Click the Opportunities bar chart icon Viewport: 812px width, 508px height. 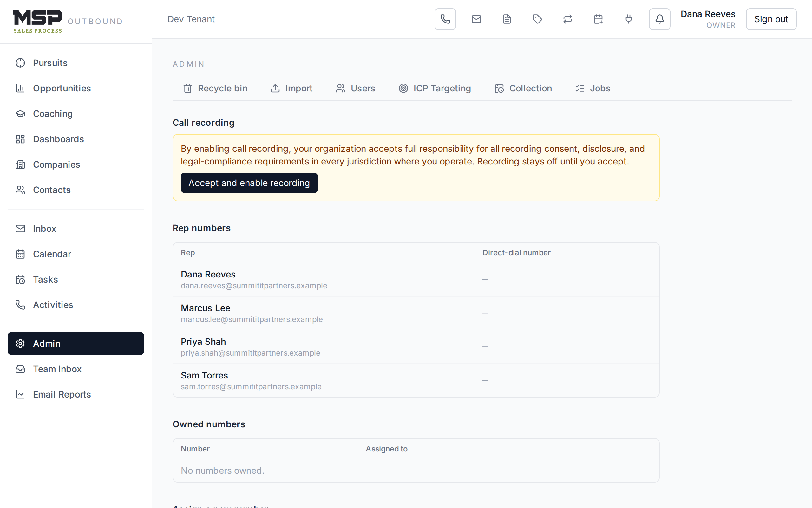[21, 88]
